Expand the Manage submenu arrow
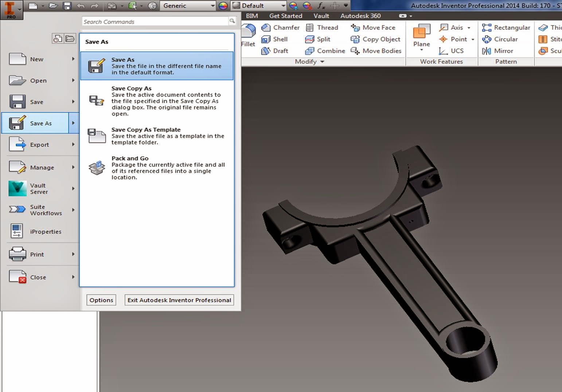The width and height of the screenshot is (562, 392). 73,167
